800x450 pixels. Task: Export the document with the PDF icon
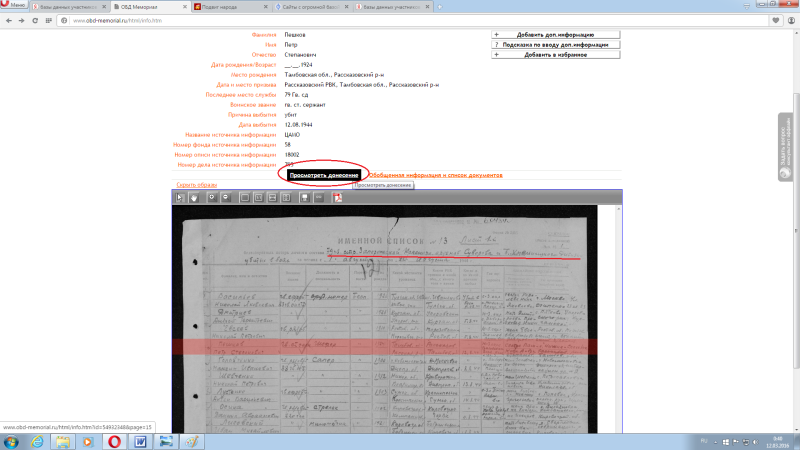point(337,197)
